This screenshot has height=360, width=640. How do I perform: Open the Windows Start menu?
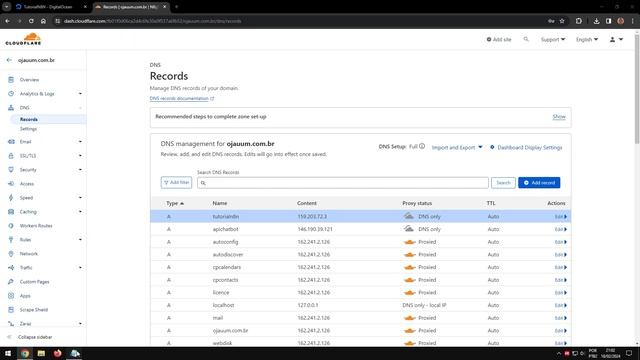click(8, 353)
